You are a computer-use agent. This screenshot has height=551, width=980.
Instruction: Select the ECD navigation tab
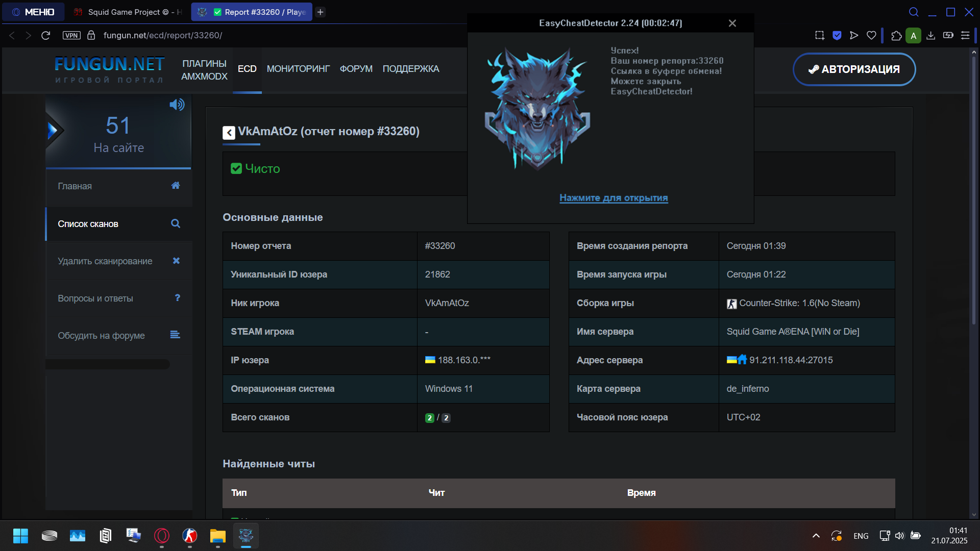pyautogui.click(x=247, y=69)
